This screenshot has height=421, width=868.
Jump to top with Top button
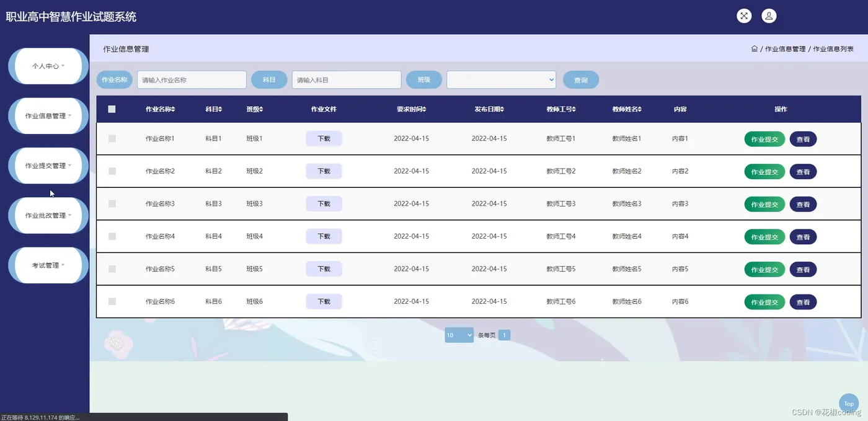tap(849, 403)
